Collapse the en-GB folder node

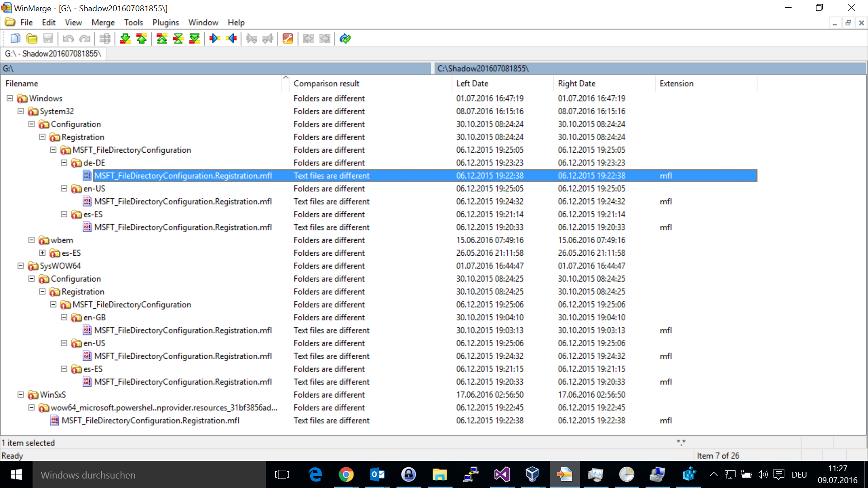click(x=64, y=317)
